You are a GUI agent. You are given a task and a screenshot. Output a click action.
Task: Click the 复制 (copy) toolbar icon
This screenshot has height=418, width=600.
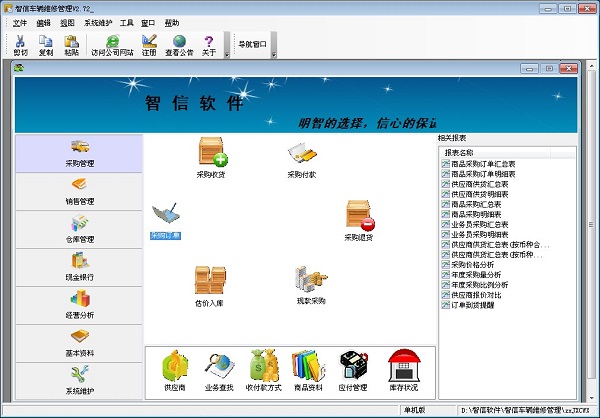[x=46, y=45]
